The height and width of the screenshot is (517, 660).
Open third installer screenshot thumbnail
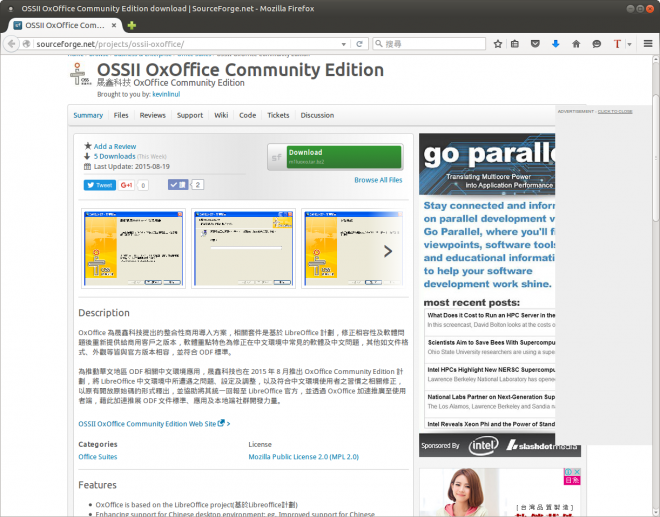[354, 248]
